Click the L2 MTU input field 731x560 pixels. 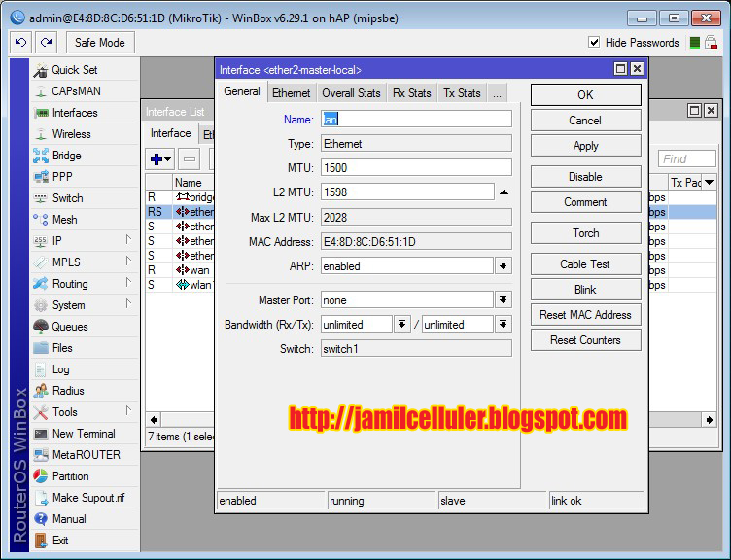pos(407,192)
